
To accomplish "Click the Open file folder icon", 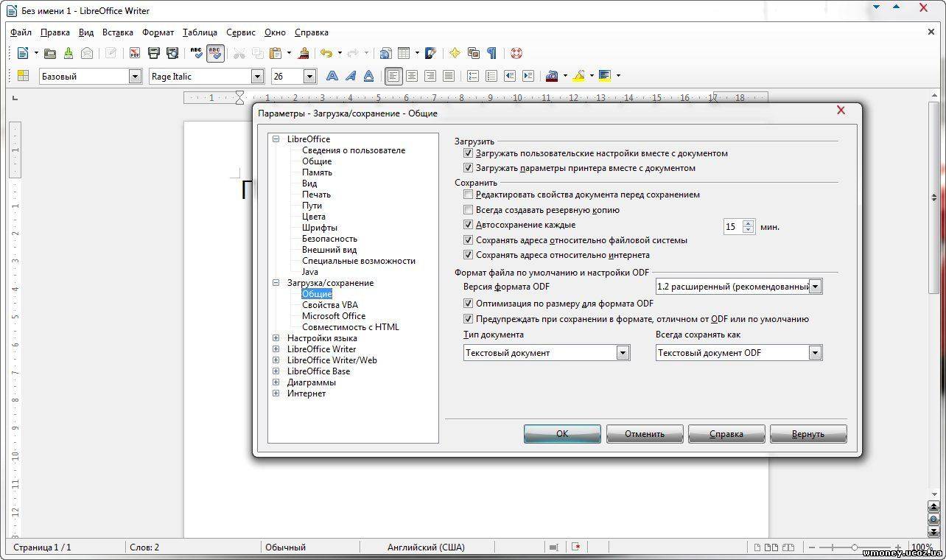I will [50, 53].
